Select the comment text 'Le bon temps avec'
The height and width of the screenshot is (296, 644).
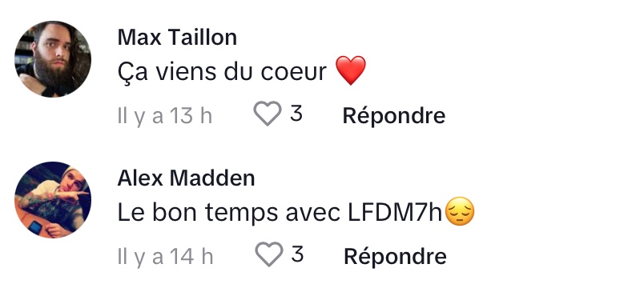pyautogui.click(x=229, y=212)
